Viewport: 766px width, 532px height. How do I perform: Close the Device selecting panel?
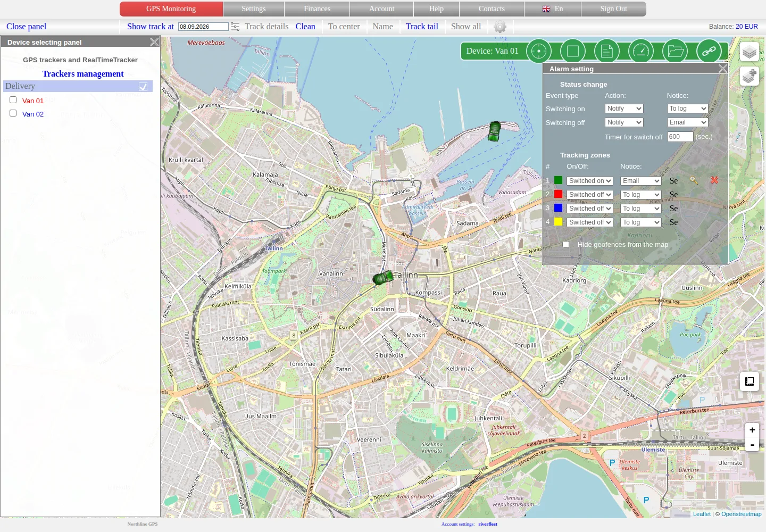154,42
